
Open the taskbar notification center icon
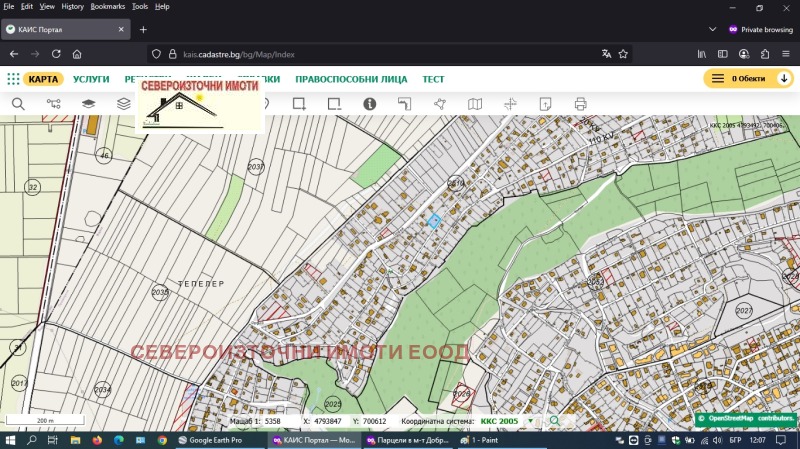tap(781, 440)
